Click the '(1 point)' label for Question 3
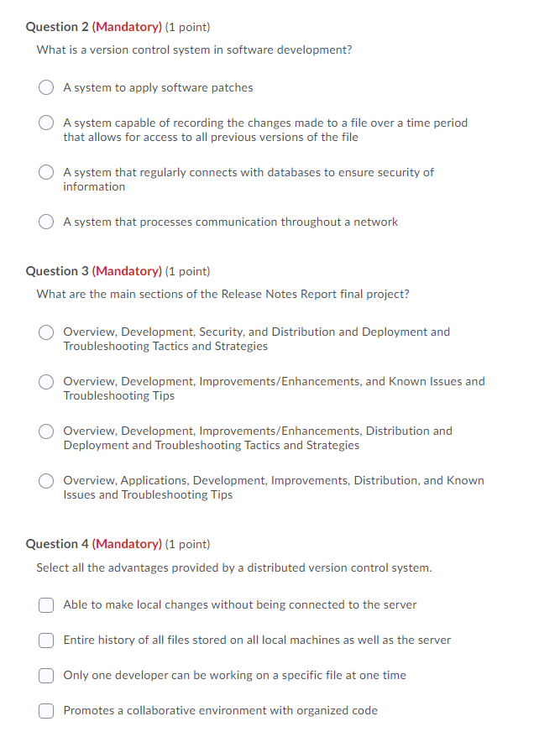560x732 pixels. pos(188,270)
